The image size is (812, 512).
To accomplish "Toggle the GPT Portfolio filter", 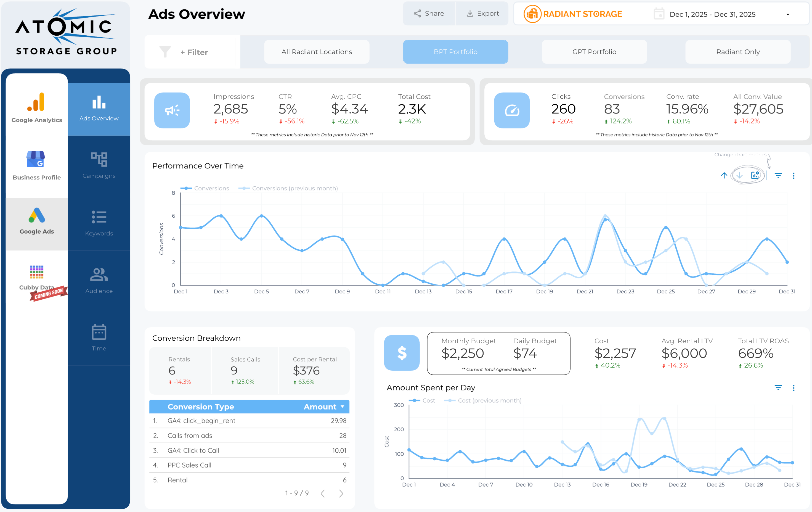I will 594,52.
